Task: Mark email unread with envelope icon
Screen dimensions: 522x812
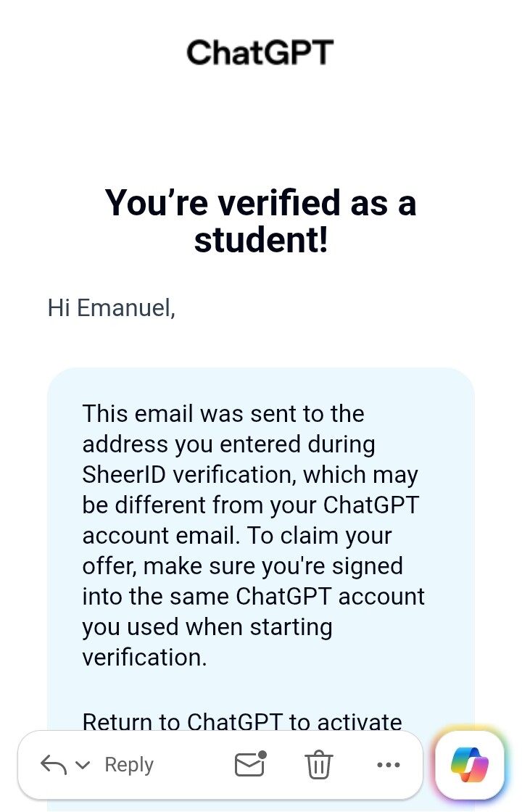Action: click(x=251, y=763)
